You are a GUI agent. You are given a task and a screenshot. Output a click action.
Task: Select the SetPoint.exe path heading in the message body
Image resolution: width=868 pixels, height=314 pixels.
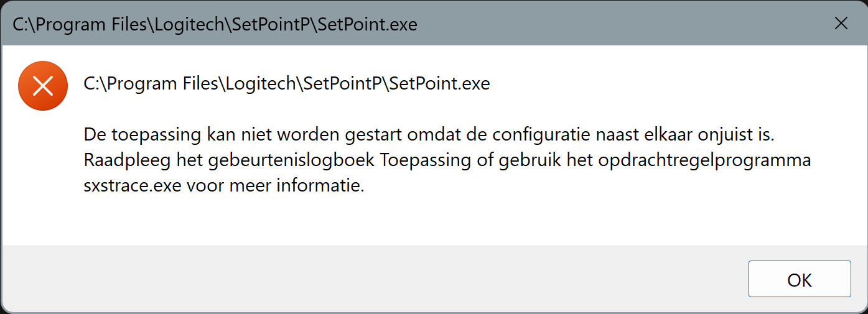(287, 83)
